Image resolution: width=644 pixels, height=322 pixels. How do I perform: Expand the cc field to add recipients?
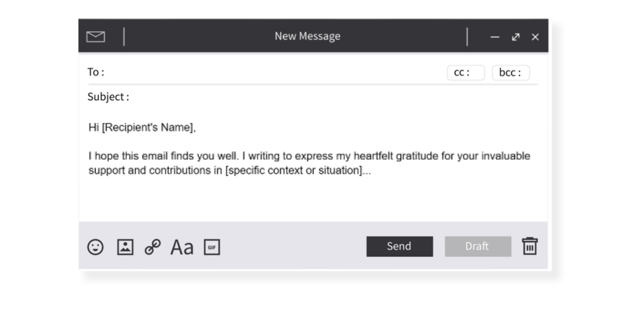click(x=466, y=72)
